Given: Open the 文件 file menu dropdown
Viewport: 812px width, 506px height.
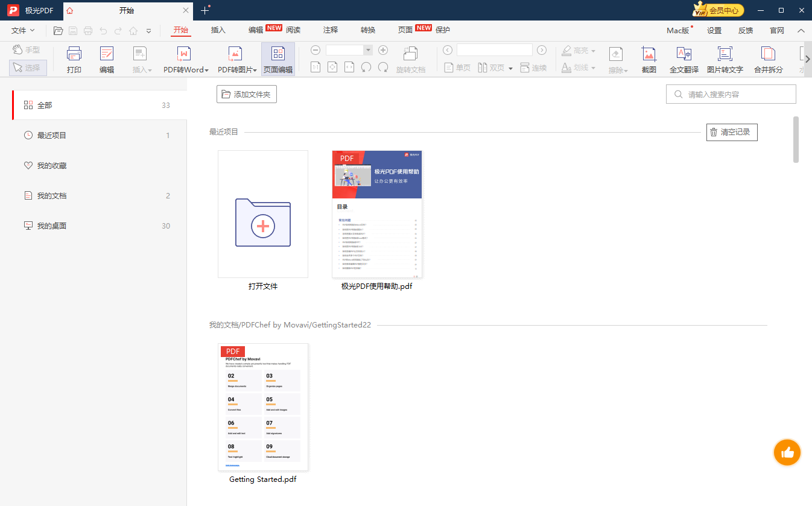Looking at the screenshot, I should [x=23, y=30].
